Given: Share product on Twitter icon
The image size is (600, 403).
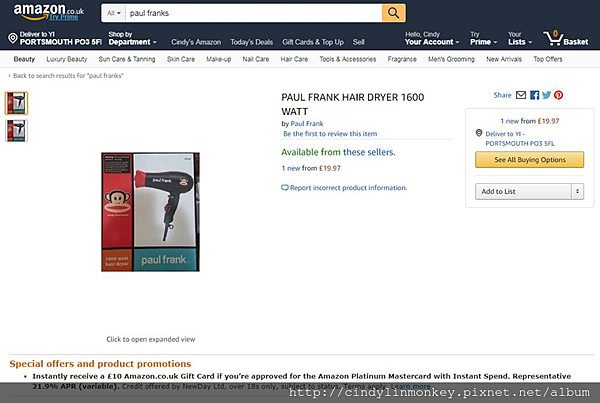Looking at the screenshot, I should coord(546,95).
